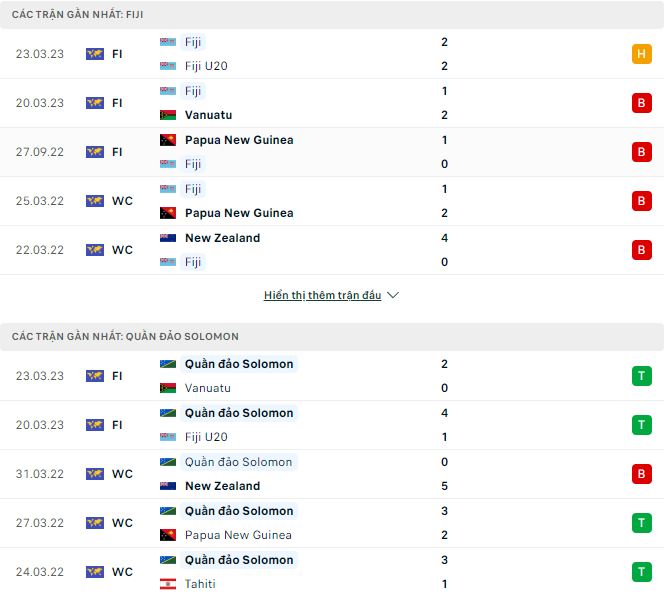Click Vanuatu flag in the Solomon section
Image resolution: width=664 pixels, height=595 pixels.
168,388
